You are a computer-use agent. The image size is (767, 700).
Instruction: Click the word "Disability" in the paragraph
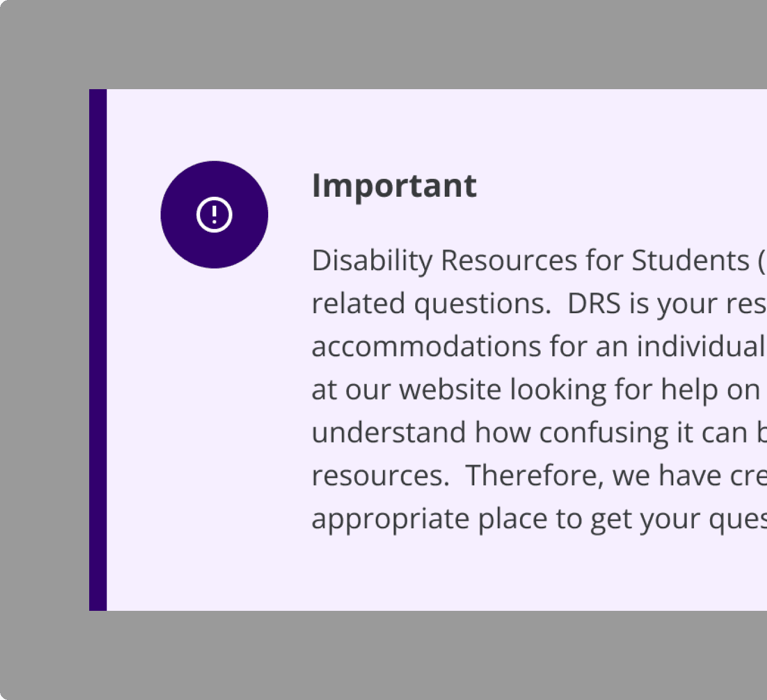tap(372, 260)
